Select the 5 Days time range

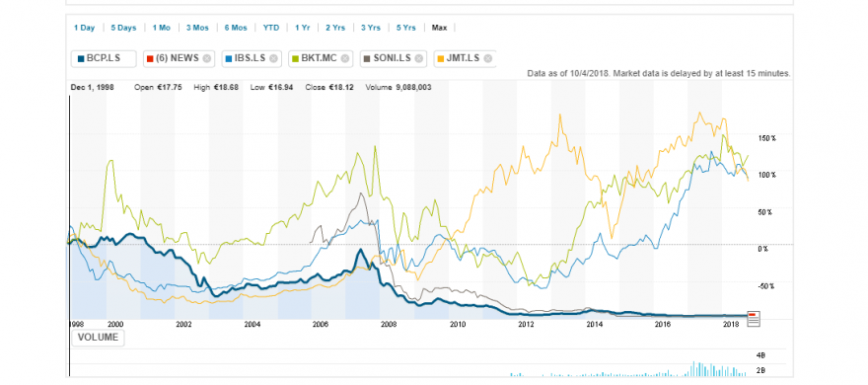coord(123,28)
